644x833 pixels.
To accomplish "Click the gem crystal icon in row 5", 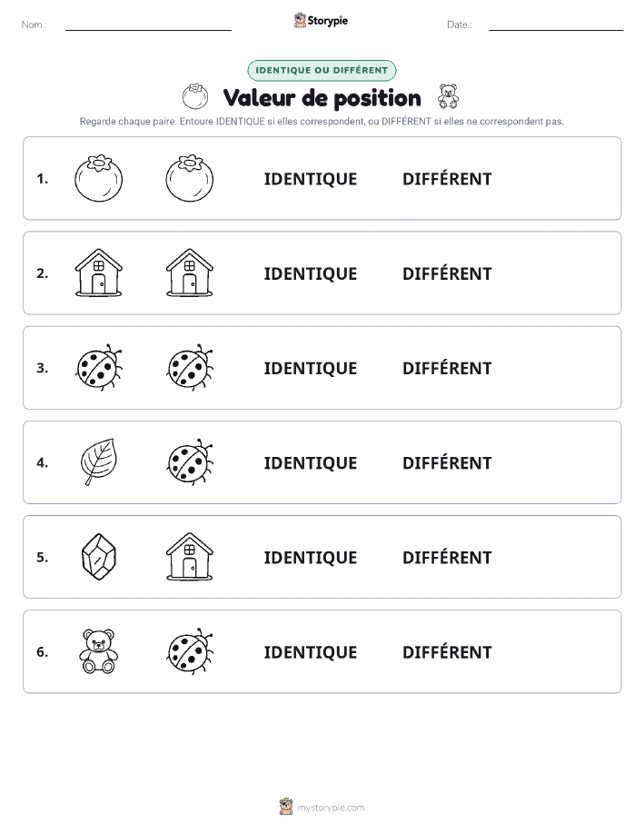I will pos(99,557).
